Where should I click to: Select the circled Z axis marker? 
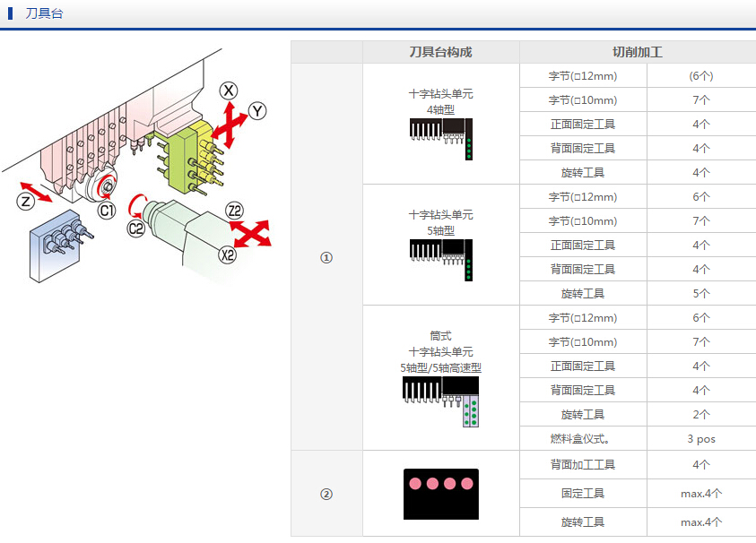click(25, 202)
